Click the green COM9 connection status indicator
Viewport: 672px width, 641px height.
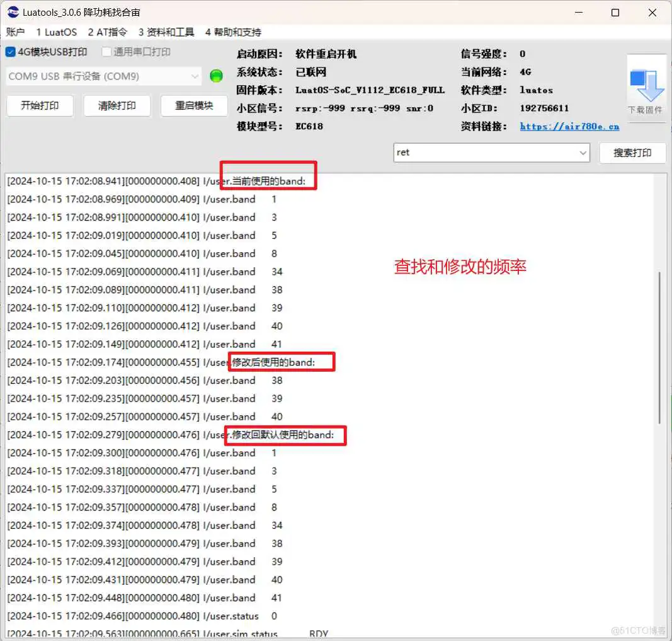click(x=215, y=75)
